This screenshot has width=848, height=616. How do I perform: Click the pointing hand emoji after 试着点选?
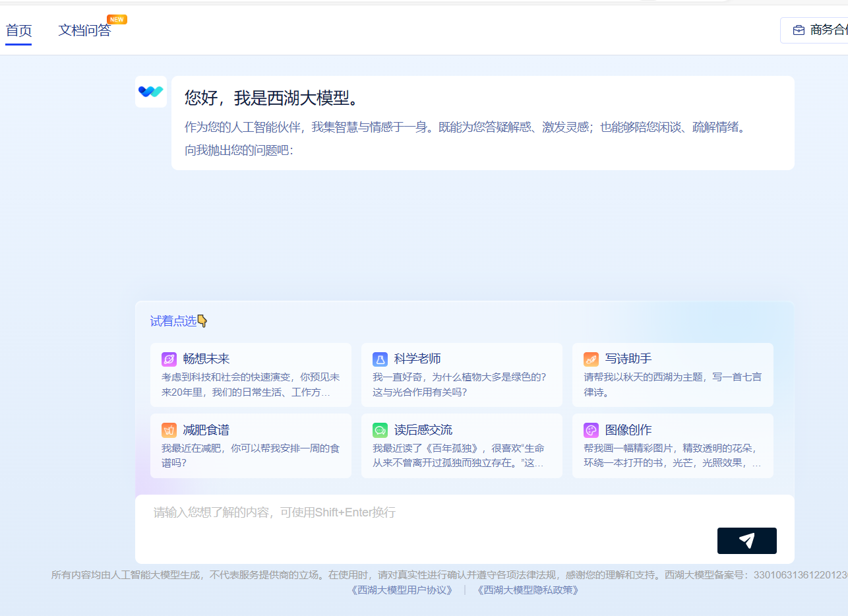[x=202, y=321]
